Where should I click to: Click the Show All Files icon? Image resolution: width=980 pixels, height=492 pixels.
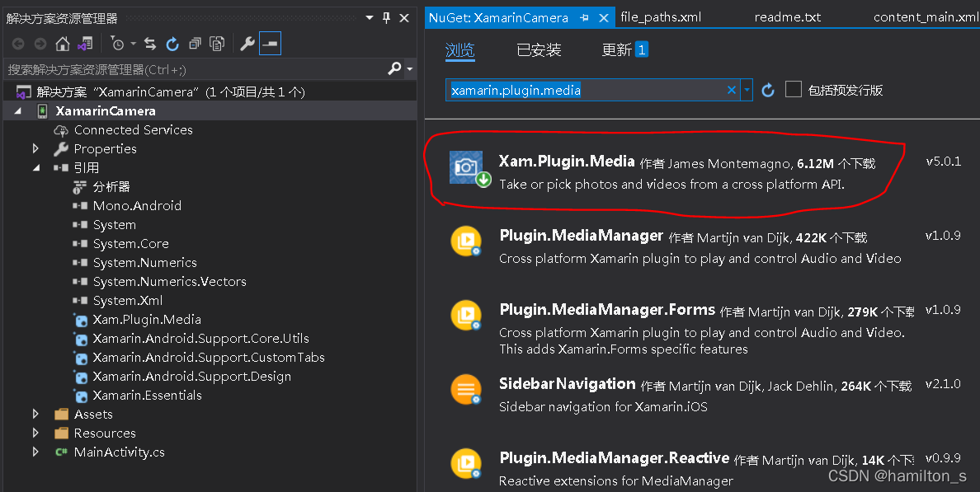[x=217, y=44]
